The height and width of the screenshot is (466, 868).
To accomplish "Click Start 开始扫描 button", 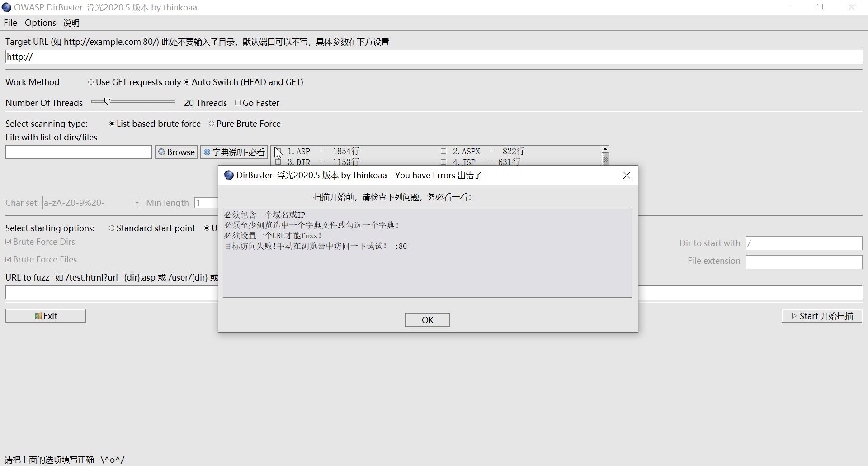I will (x=821, y=316).
